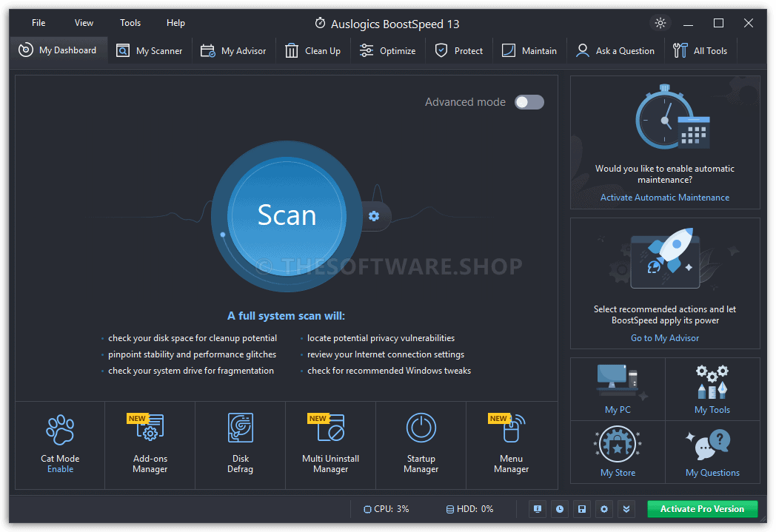Screen dimensions: 776x532
Task: Click 'pinpoint stability and performance glitches'
Action: 192,354
